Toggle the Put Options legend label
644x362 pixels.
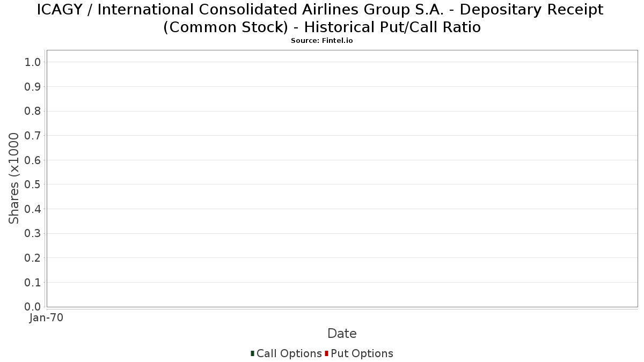[x=362, y=353]
